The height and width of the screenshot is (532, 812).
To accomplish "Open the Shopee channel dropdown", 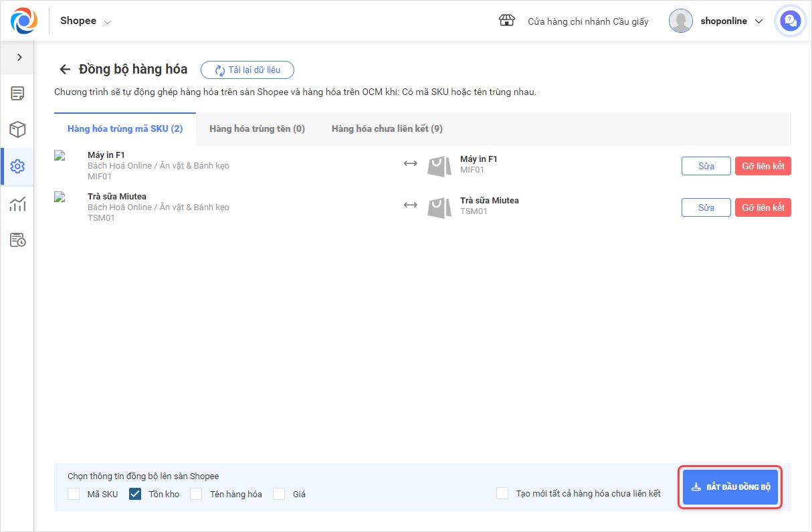I will (x=86, y=21).
